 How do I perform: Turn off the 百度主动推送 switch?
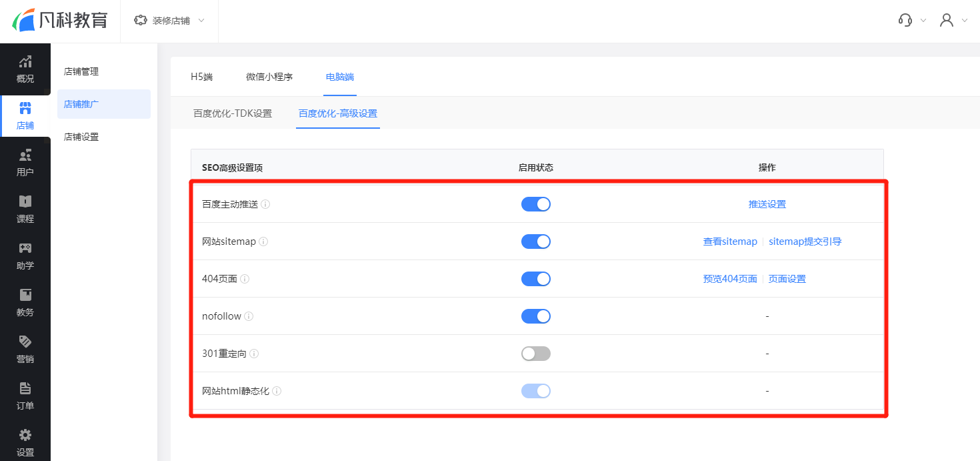(536, 204)
